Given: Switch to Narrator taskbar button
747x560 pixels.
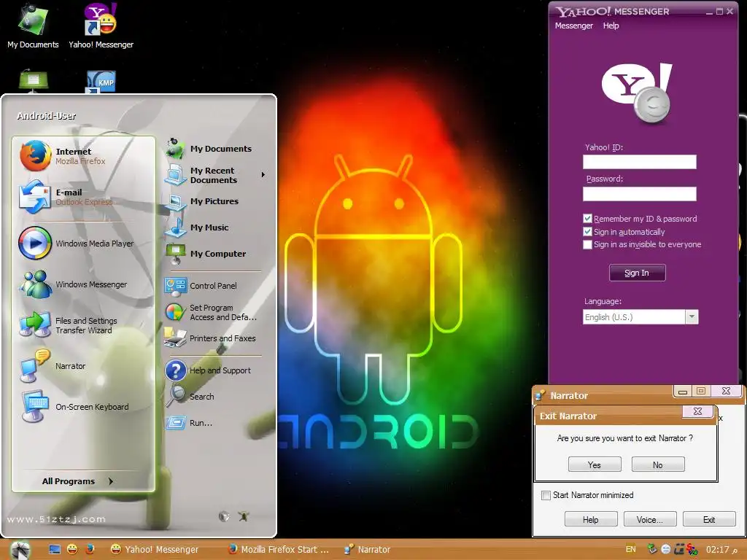Looking at the screenshot, I should (x=369, y=550).
